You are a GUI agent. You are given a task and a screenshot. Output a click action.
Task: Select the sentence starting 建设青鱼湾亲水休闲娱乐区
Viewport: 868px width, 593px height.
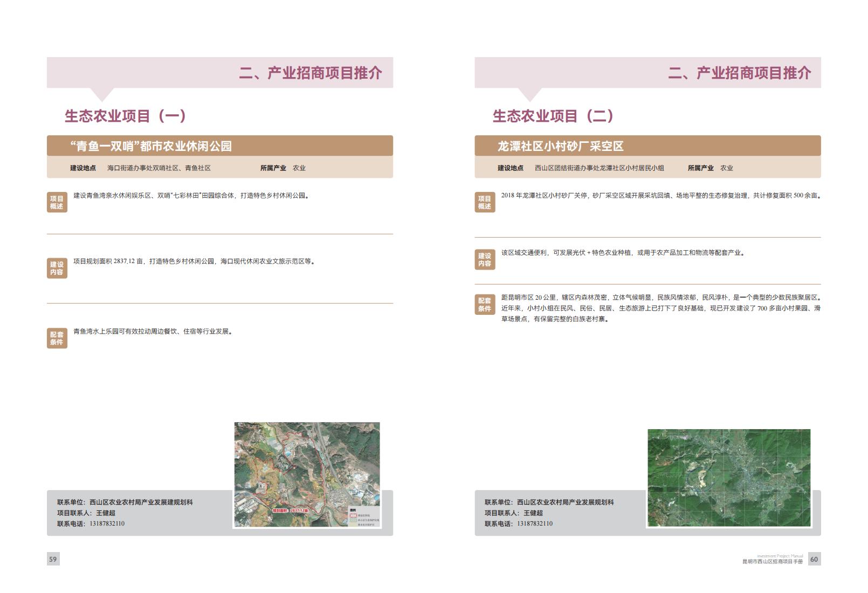pos(192,196)
